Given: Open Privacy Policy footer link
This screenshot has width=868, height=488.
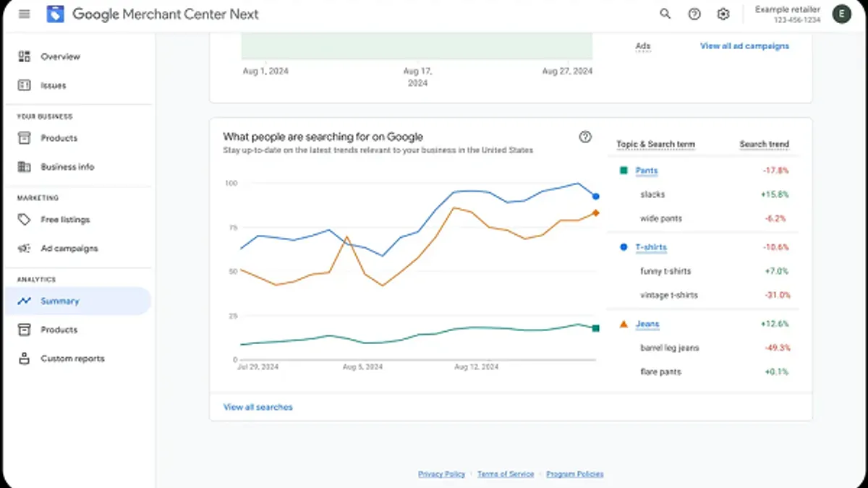Looking at the screenshot, I should click(x=441, y=474).
